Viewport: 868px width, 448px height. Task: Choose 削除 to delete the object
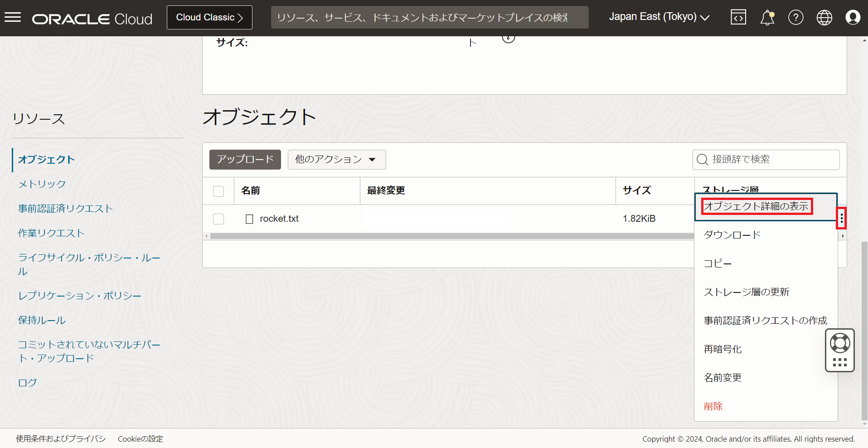713,406
